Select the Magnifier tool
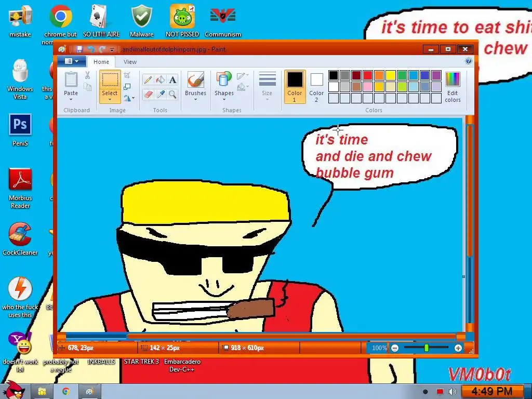This screenshot has height=399, width=532. click(172, 94)
